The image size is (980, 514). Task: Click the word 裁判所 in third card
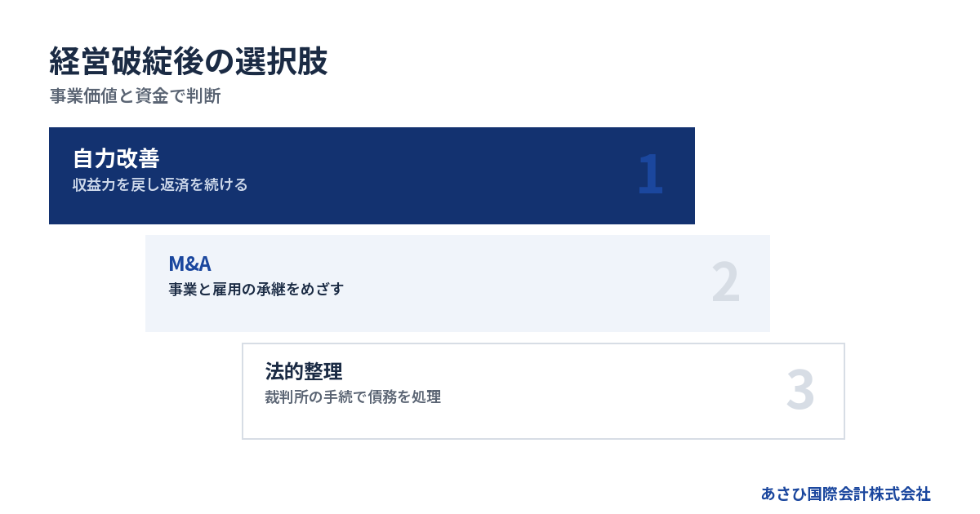287,397
